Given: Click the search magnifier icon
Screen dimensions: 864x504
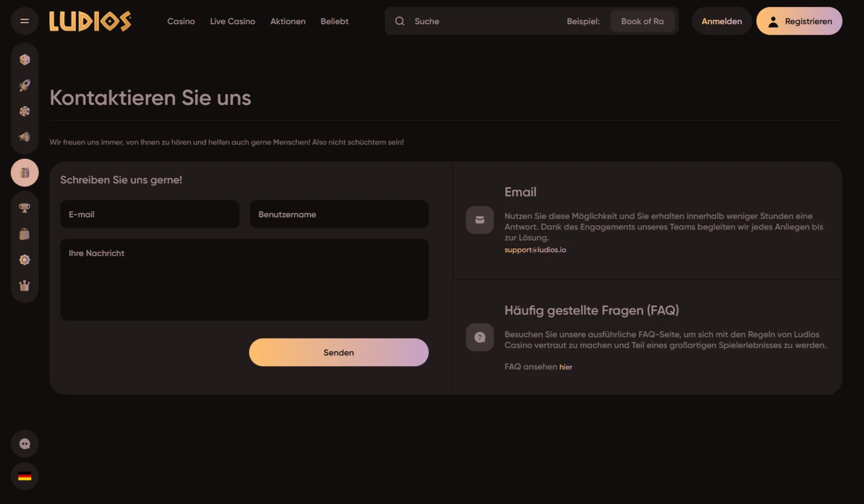Looking at the screenshot, I should click(399, 21).
